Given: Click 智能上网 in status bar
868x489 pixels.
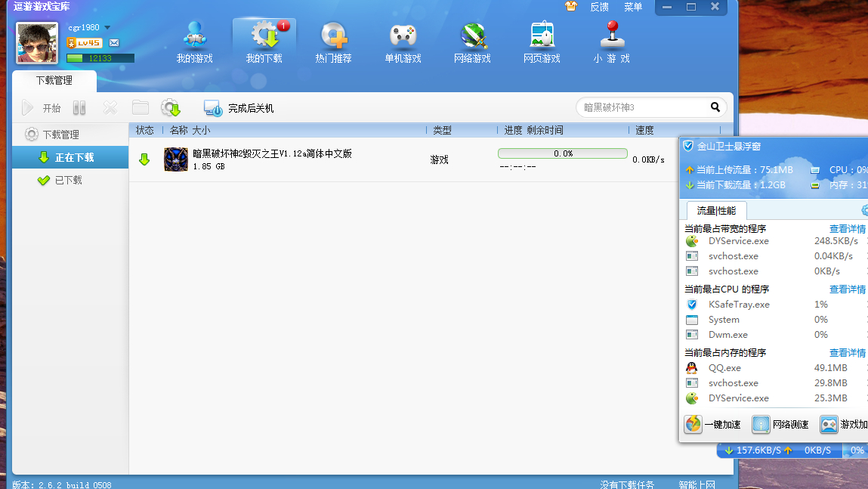Looking at the screenshot, I should [697, 484].
